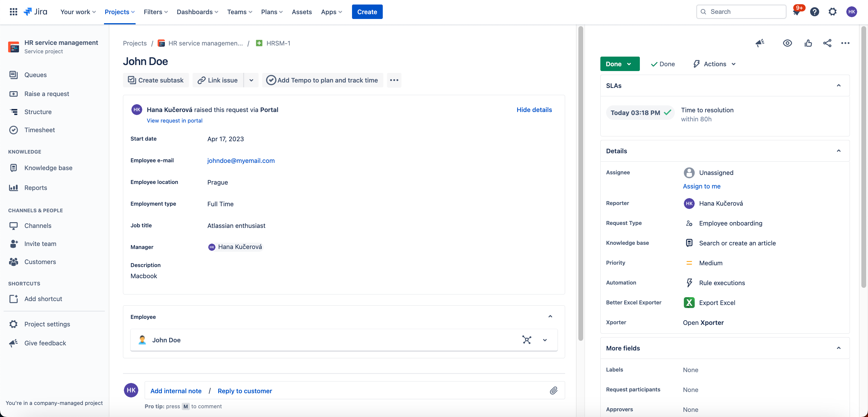Click View request in portal link
Image resolution: width=868 pixels, height=417 pixels.
pyautogui.click(x=175, y=120)
